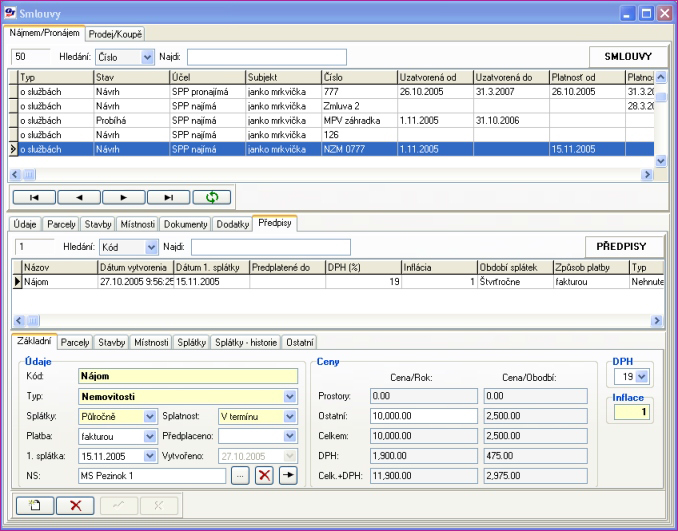This screenshot has width=678, height=531.
Task: Select the MPV záhradka contract row
Action: pos(331,121)
